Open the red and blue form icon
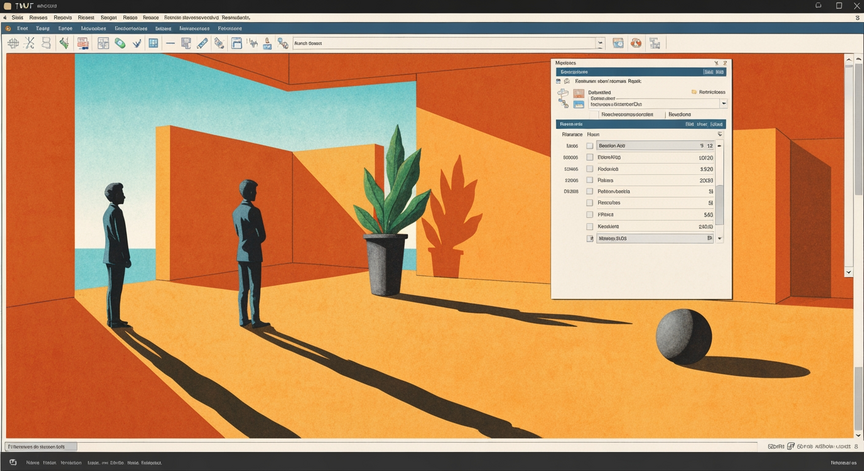Screen dimensions: 864x471 click(x=83, y=43)
